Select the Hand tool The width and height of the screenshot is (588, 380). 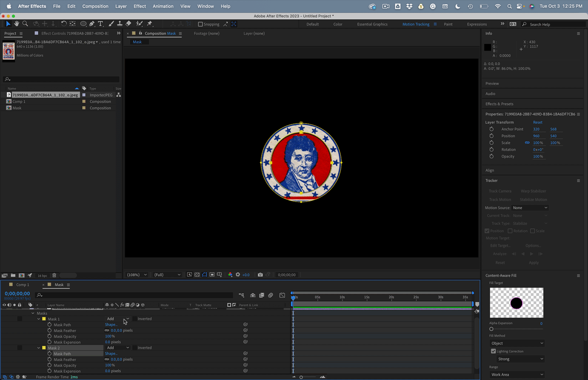tap(17, 24)
